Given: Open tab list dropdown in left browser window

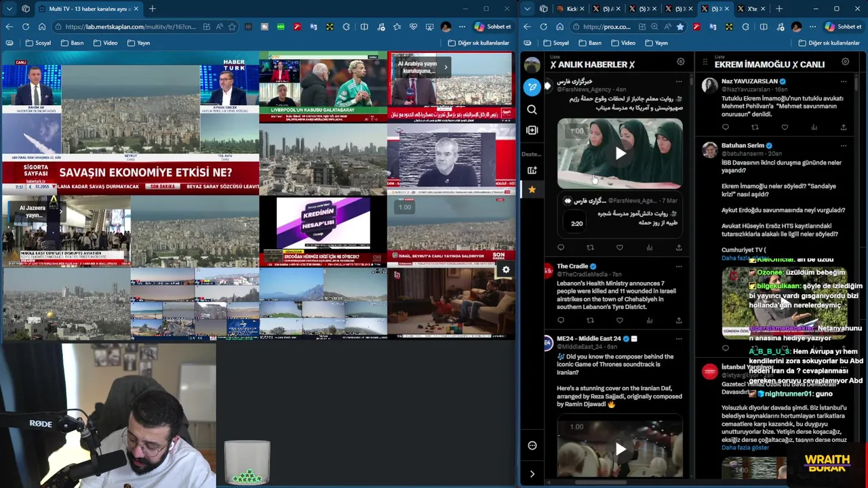Looking at the screenshot, I should [x=9, y=9].
